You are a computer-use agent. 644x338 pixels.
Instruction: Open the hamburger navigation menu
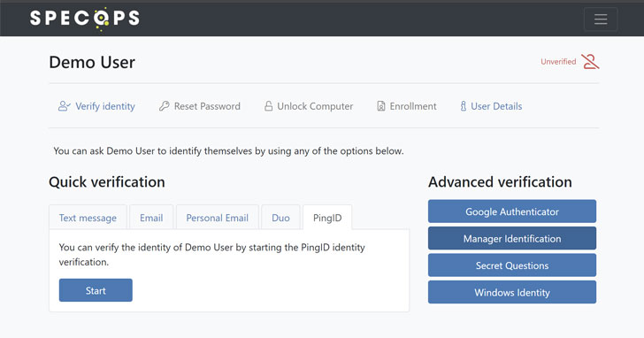coord(601,19)
